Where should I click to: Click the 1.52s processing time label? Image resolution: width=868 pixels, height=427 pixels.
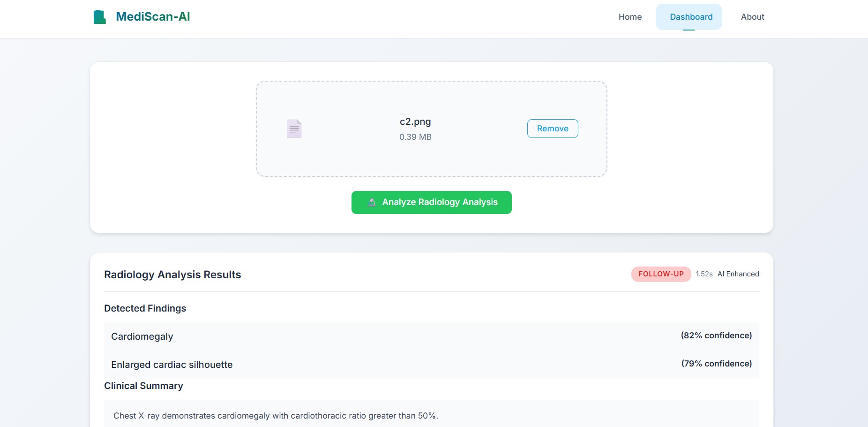click(x=703, y=274)
